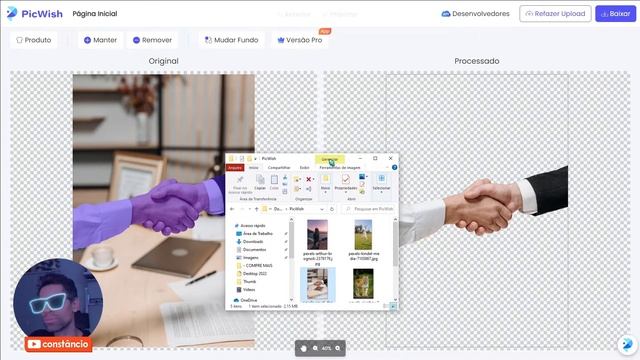The image size is (640, 360).
Task: Switch to the Início ribbon tab
Action: click(x=254, y=168)
